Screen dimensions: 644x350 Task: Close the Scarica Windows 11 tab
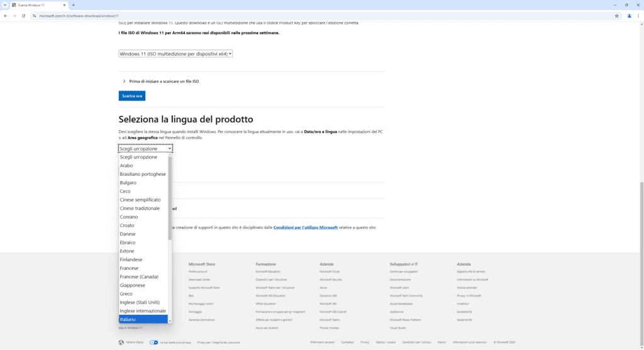(x=64, y=5)
